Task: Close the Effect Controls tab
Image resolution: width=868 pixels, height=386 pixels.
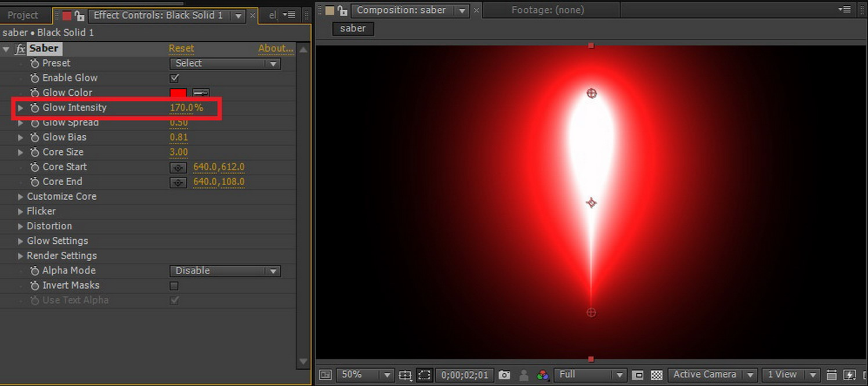Action: coord(252,16)
